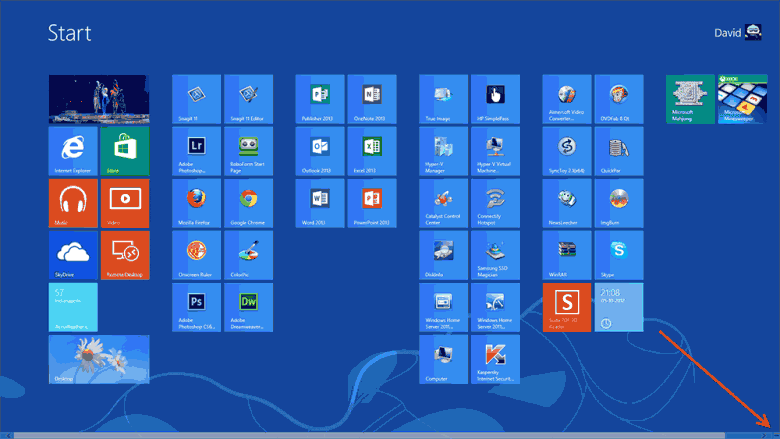
Task: Open Excel 2013
Action: pyautogui.click(x=372, y=151)
